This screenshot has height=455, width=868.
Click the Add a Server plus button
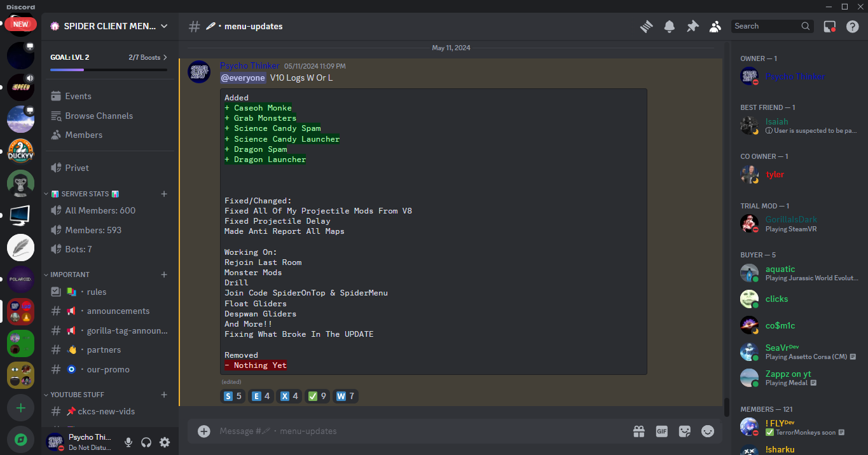point(20,408)
